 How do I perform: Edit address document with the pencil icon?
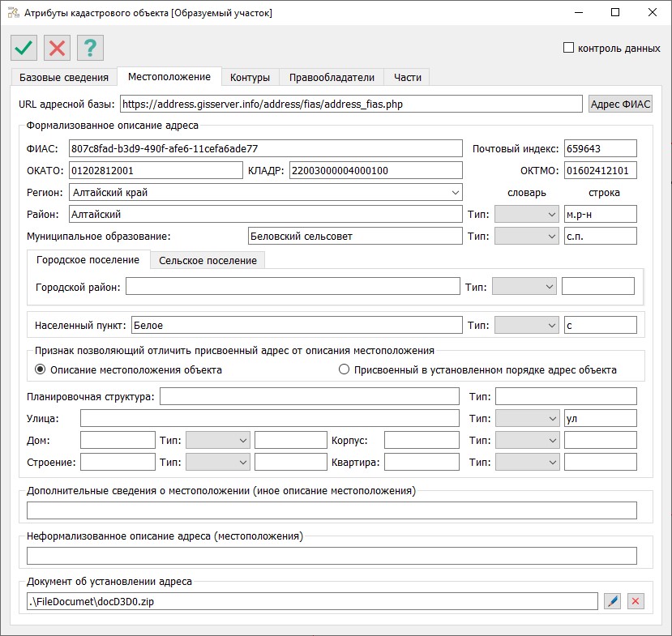pyautogui.click(x=613, y=601)
